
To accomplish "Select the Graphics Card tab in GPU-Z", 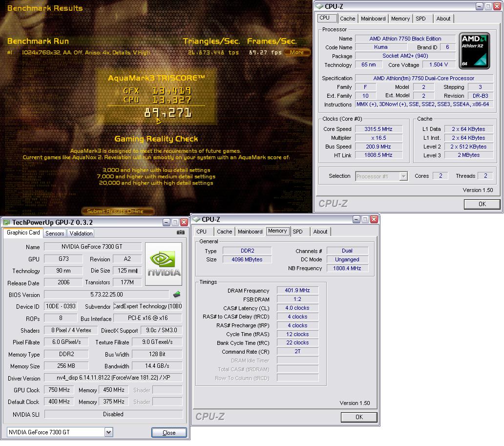I will tap(23, 233).
